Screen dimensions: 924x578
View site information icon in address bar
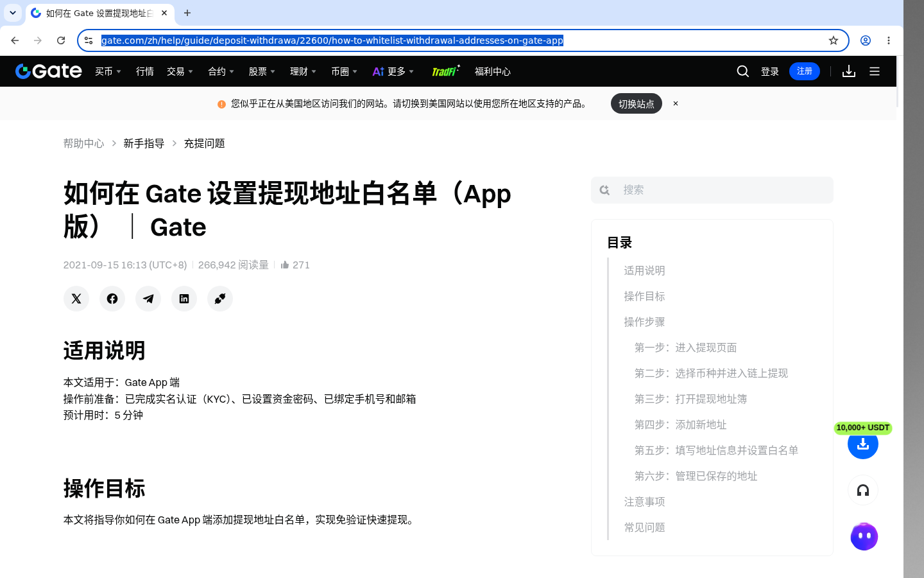(89, 40)
